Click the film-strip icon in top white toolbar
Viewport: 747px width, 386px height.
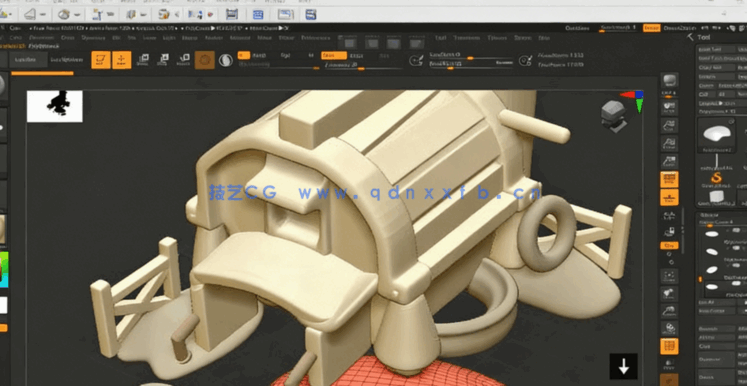(232, 15)
